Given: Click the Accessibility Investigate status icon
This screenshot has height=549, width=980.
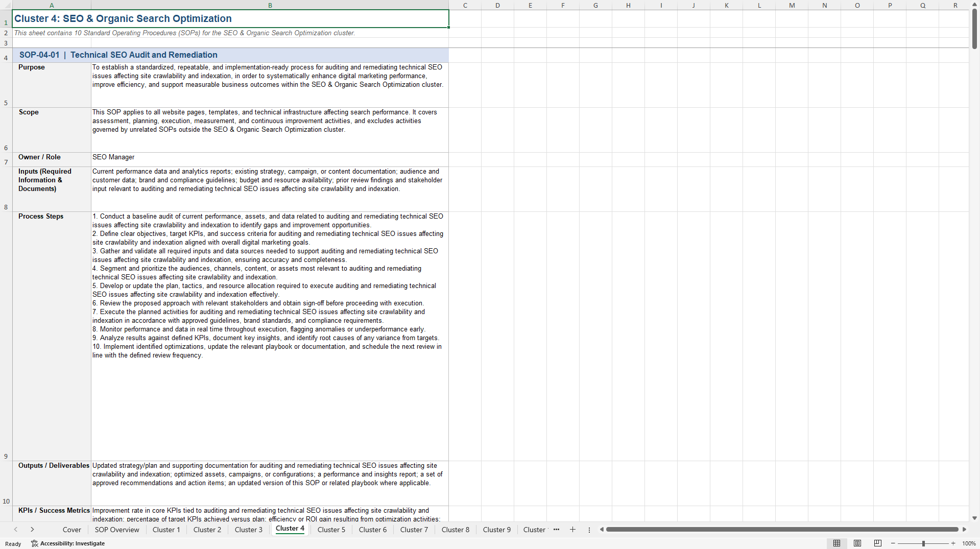Looking at the screenshot, I should tap(68, 543).
